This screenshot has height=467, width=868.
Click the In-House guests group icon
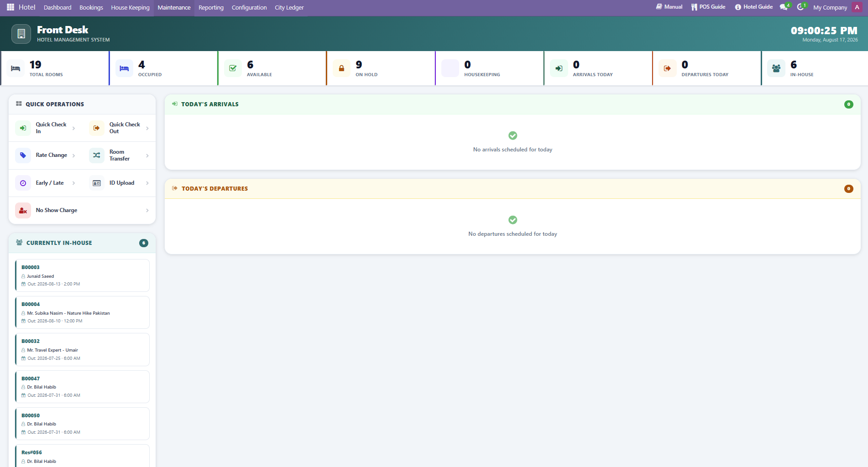coord(776,68)
